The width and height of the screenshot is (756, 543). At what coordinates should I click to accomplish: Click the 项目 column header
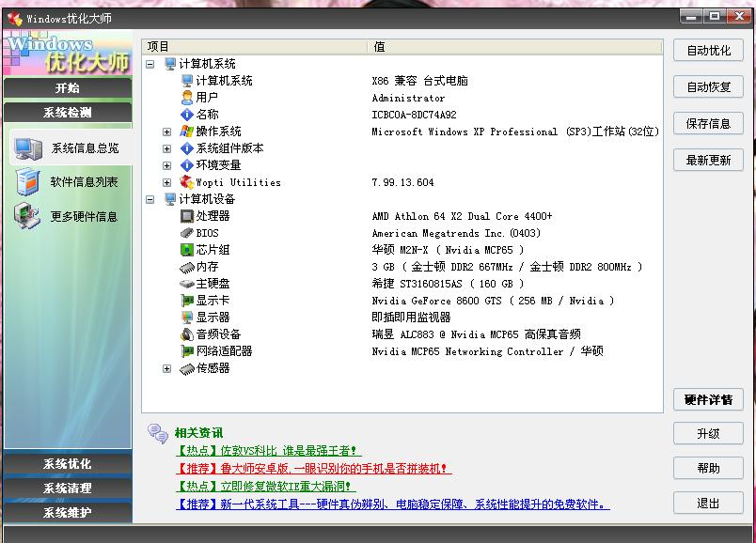[x=255, y=47]
